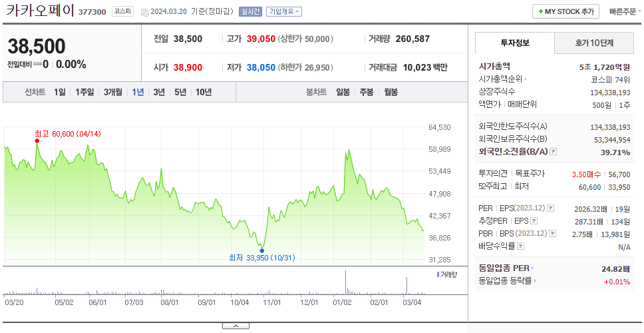Click the 상장주식수 value in 투자정보
Screen dimensions: 644x333
(610, 93)
